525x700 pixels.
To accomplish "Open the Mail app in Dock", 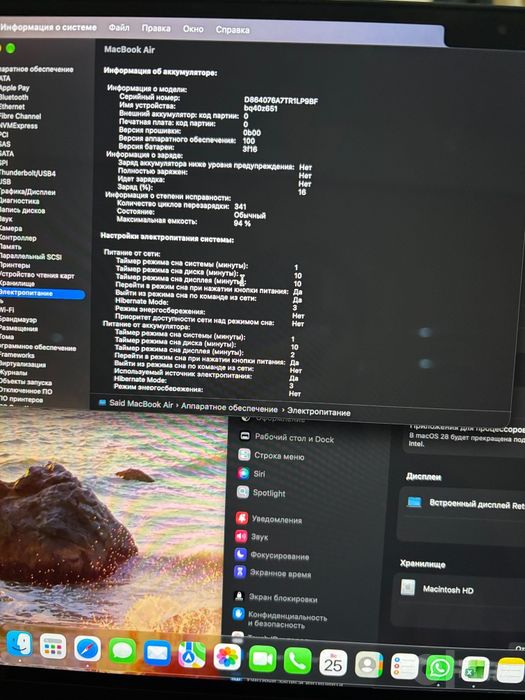I will (x=157, y=653).
